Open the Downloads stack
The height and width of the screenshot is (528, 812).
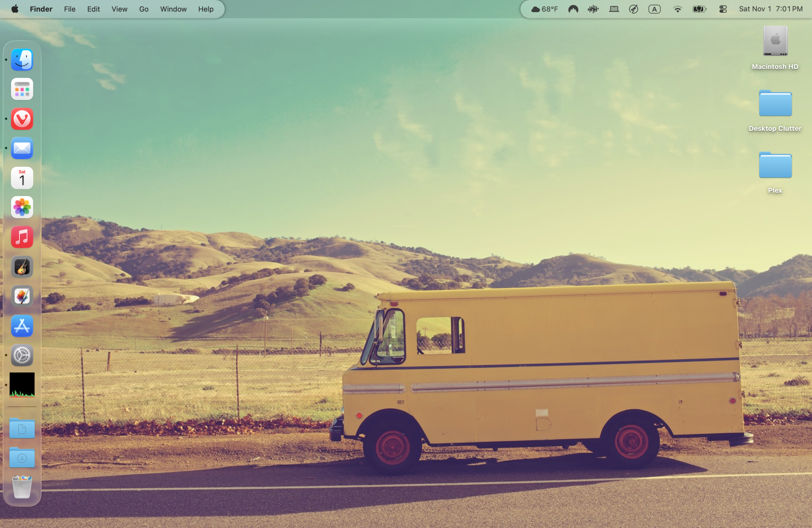point(22,458)
